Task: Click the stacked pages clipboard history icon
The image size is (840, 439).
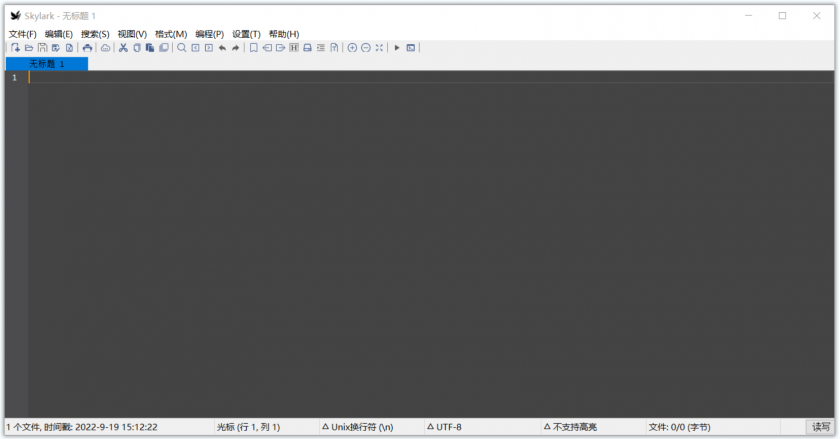Action: [x=164, y=48]
